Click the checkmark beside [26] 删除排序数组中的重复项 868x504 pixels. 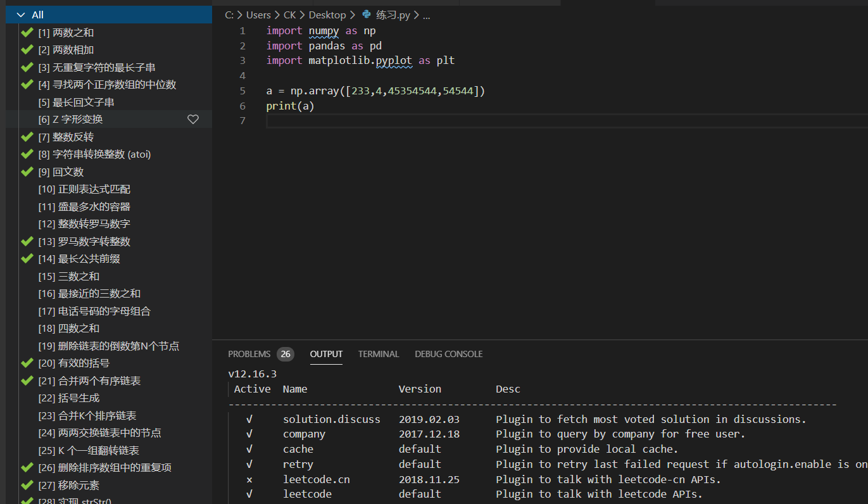[x=27, y=467]
